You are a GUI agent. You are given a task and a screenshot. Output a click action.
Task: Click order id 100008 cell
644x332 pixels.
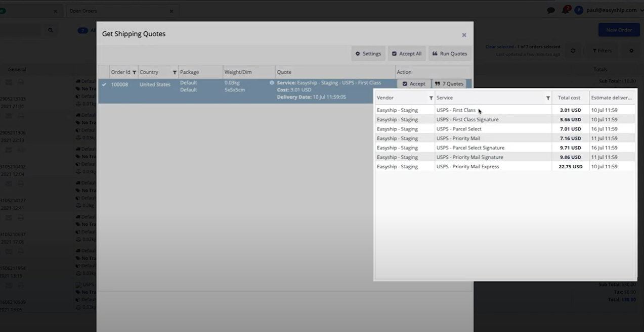119,84
